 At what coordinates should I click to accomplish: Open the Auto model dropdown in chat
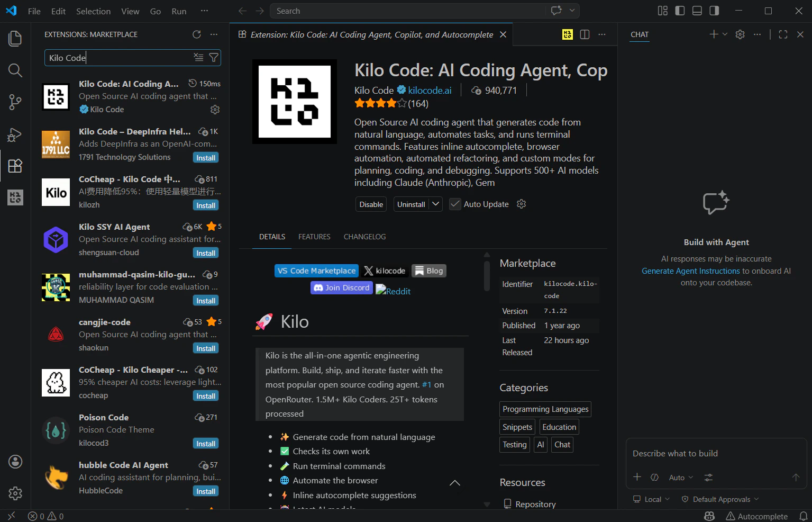coord(680,477)
